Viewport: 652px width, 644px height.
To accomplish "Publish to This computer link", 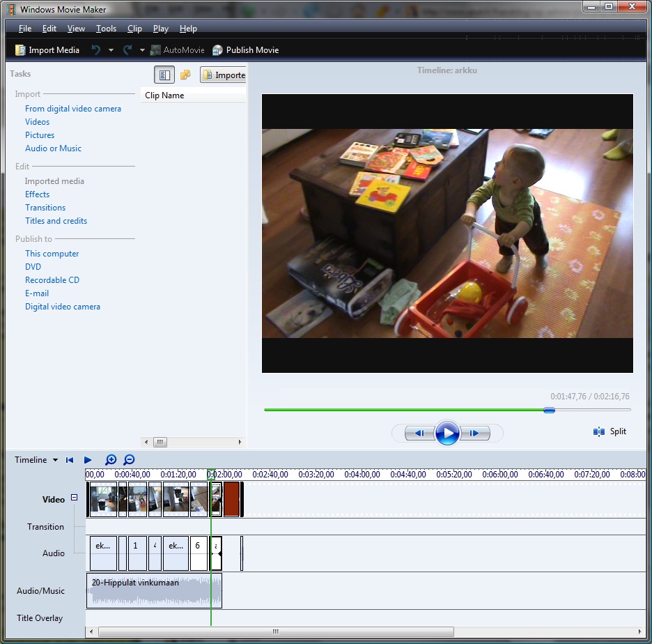I will [x=52, y=254].
